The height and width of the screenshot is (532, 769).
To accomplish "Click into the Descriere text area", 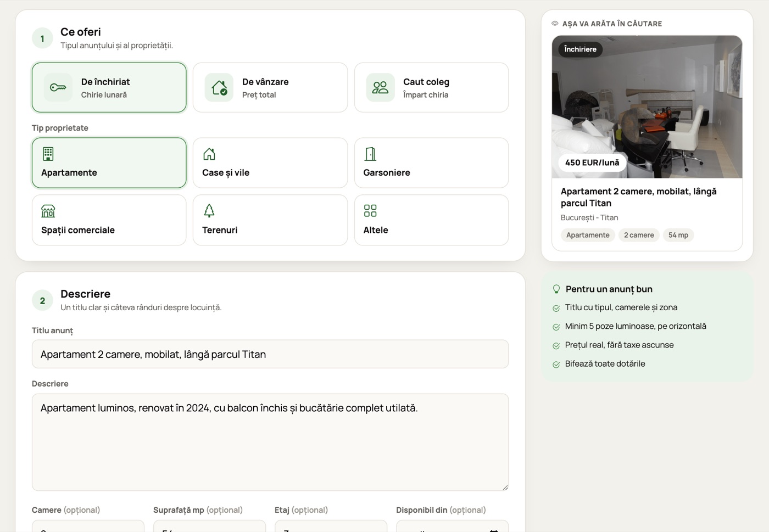I will tap(270, 442).
